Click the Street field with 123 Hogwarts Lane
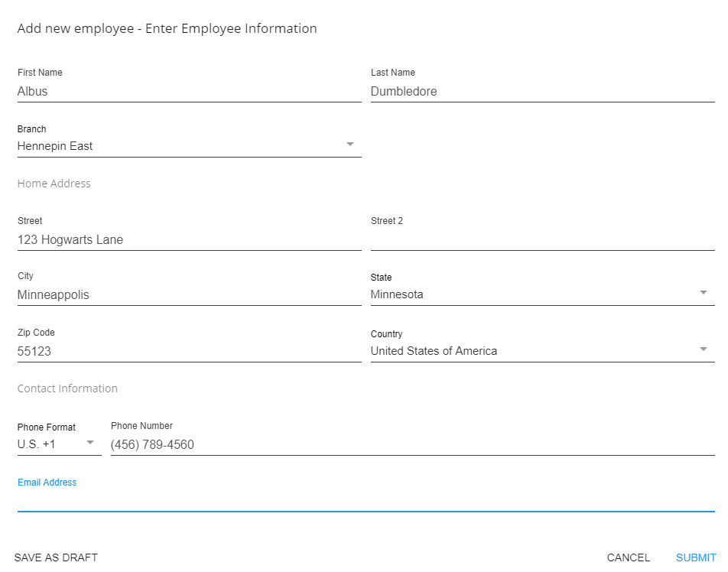Screen dimensions: 728x572 pos(190,240)
